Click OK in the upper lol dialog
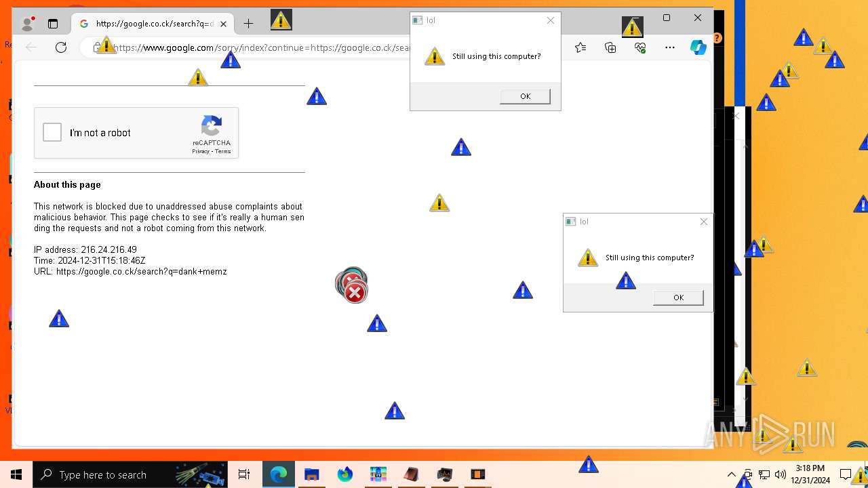The height and width of the screenshot is (488, 868). pos(525,96)
